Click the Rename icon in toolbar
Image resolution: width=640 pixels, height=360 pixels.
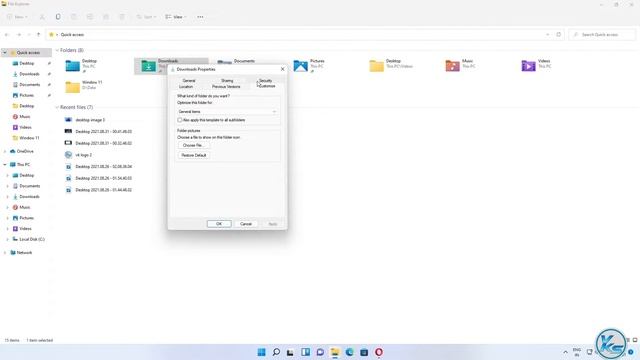pos(90,17)
